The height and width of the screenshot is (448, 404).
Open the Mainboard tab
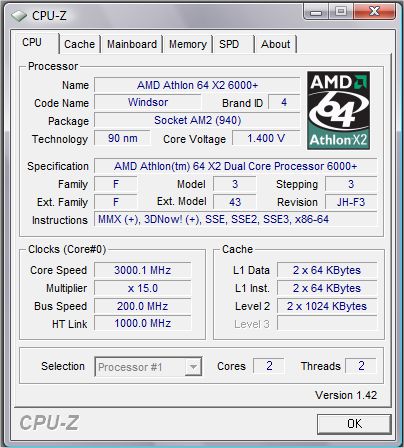point(132,44)
